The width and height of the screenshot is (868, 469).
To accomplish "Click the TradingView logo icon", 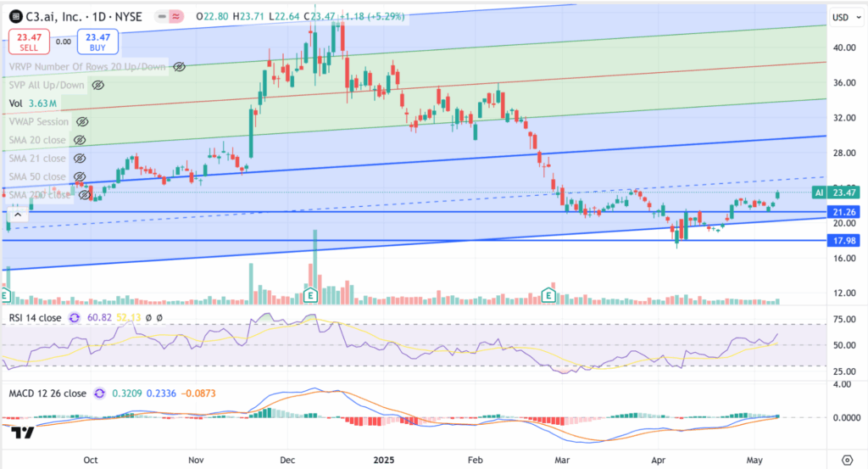I will coord(23,433).
